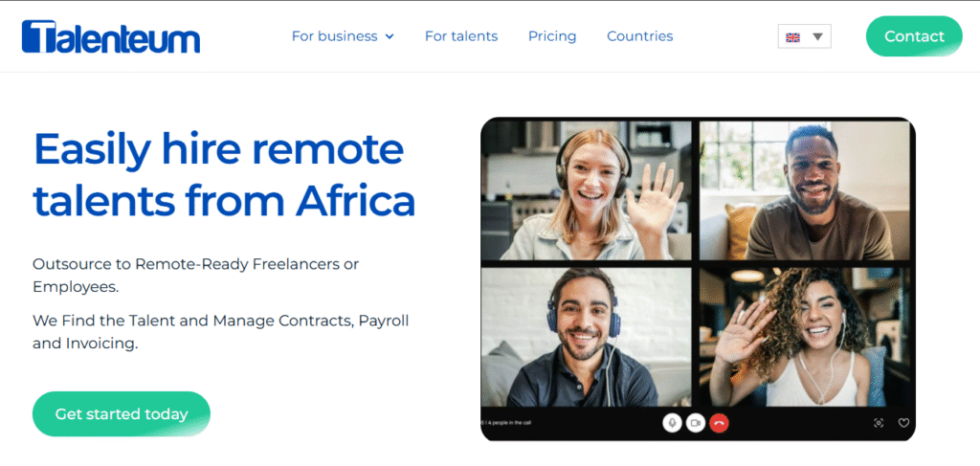Expand the For business chevron

click(390, 36)
